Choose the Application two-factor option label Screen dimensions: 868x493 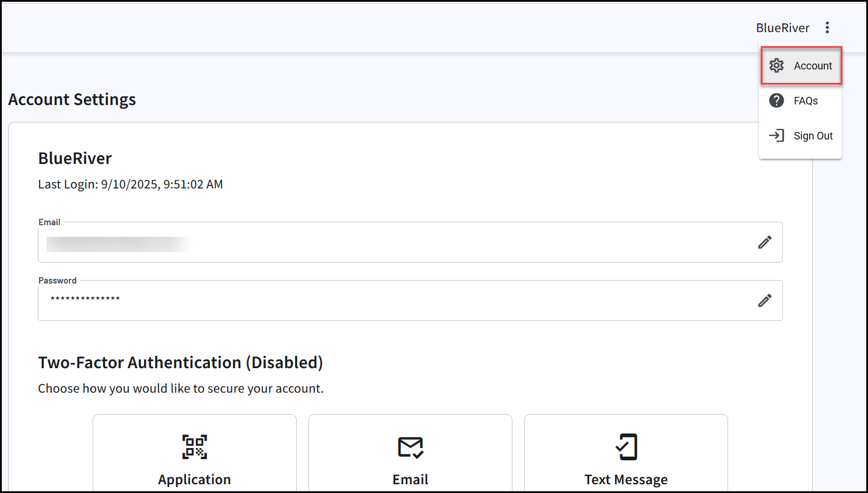click(194, 480)
